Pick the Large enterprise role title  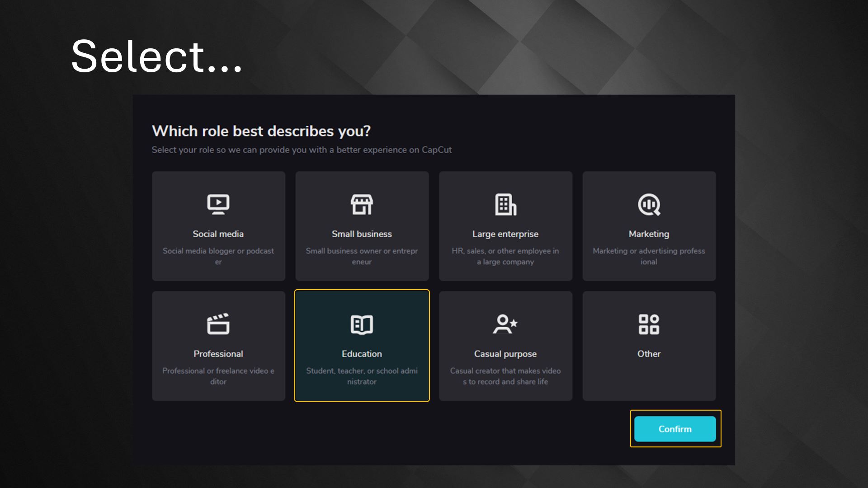click(x=505, y=234)
